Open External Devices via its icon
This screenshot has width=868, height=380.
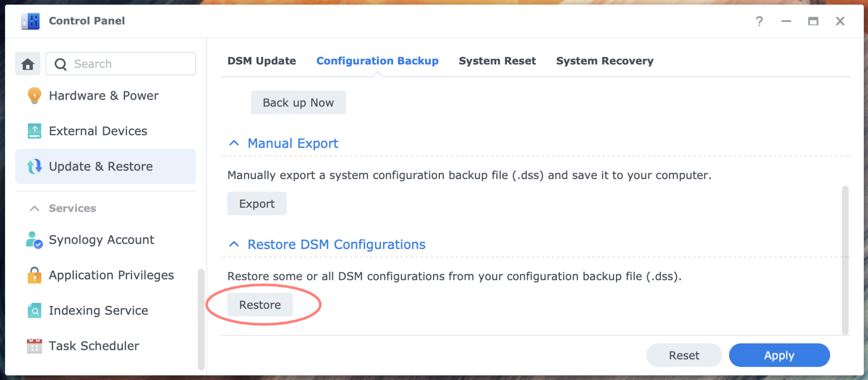(34, 131)
